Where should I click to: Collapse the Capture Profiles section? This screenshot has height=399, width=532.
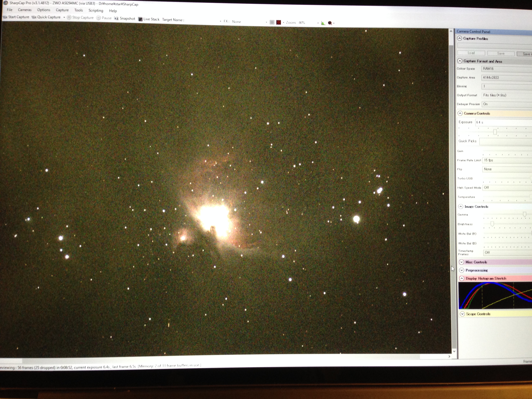click(460, 38)
